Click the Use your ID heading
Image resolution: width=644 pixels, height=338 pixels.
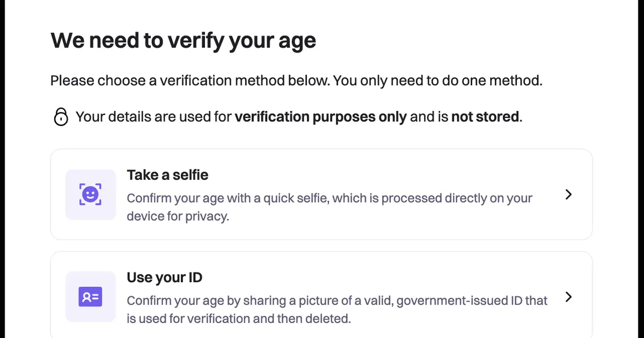[x=164, y=277]
